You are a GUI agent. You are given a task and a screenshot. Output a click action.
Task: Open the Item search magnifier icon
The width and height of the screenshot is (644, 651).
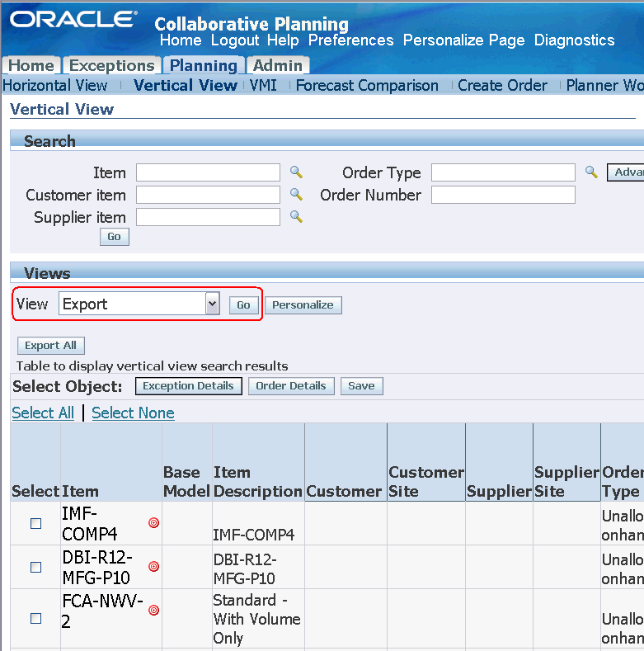296,172
